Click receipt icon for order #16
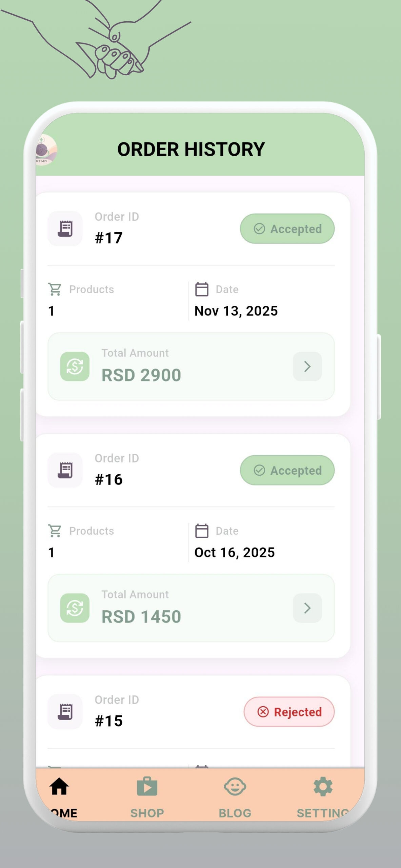The width and height of the screenshot is (401, 868). [x=65, y=470]
